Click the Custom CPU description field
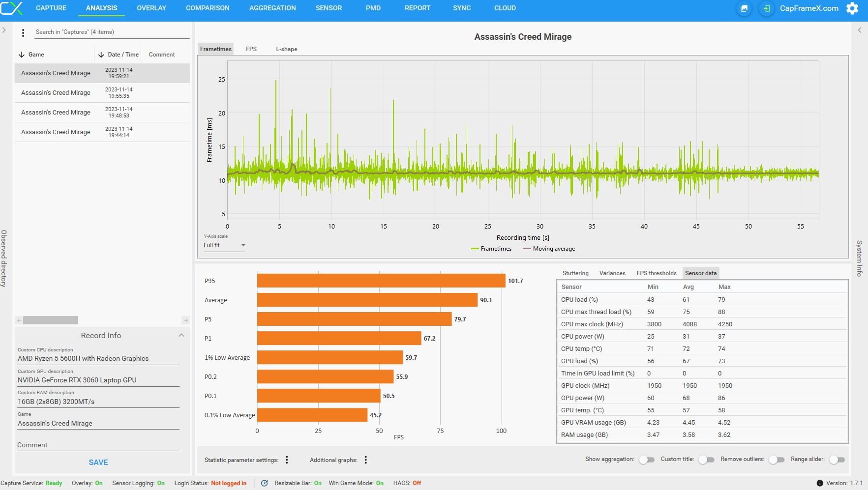This screenshot has width=868, height=490. click(98, 359)
